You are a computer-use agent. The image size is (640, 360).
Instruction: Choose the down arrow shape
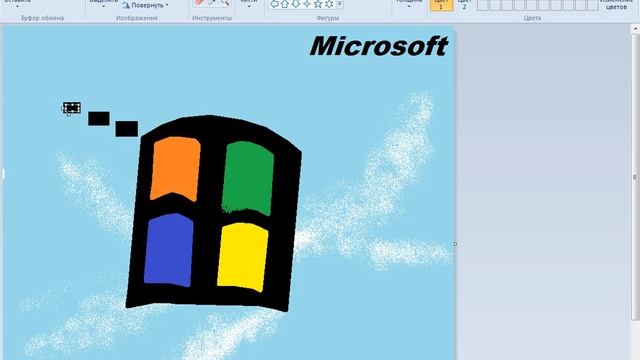[296, 4]
